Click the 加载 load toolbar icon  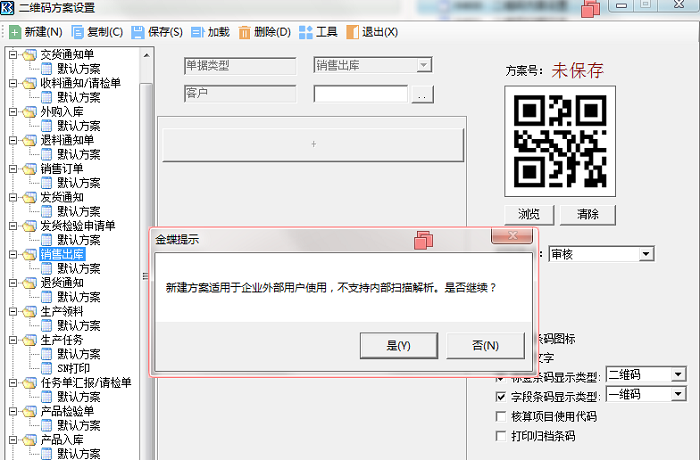pyautogui.click(x=197, y=32)
